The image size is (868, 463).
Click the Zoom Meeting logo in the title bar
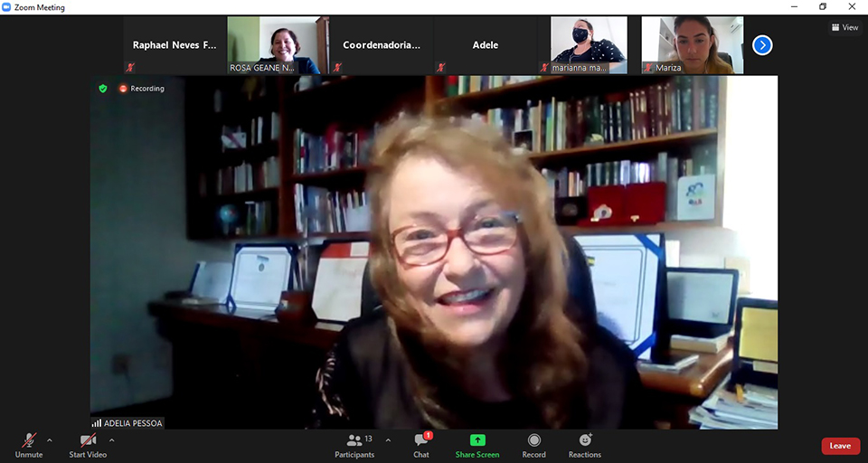tap(7, 7)
